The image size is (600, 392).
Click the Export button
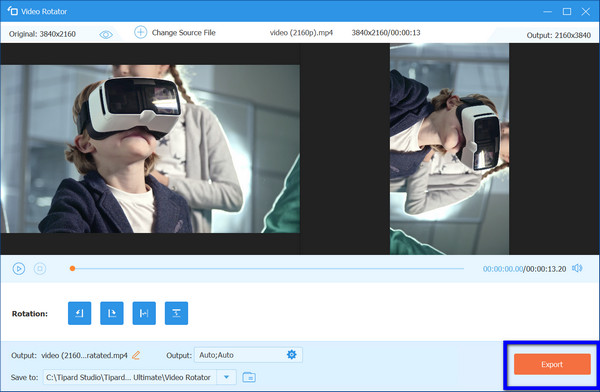(x=552, y=364)
